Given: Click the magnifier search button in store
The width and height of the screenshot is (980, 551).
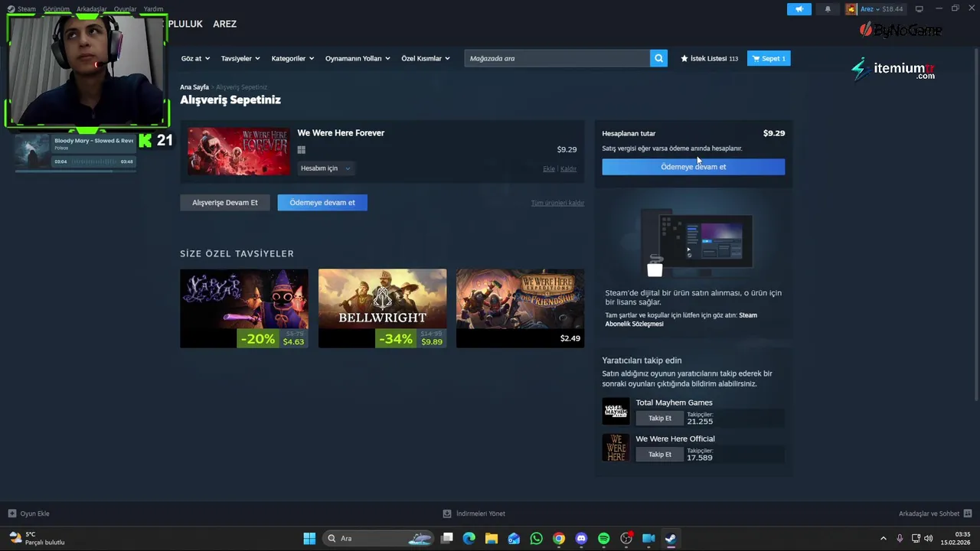Looking at the screenshot, I should point(658,58).
